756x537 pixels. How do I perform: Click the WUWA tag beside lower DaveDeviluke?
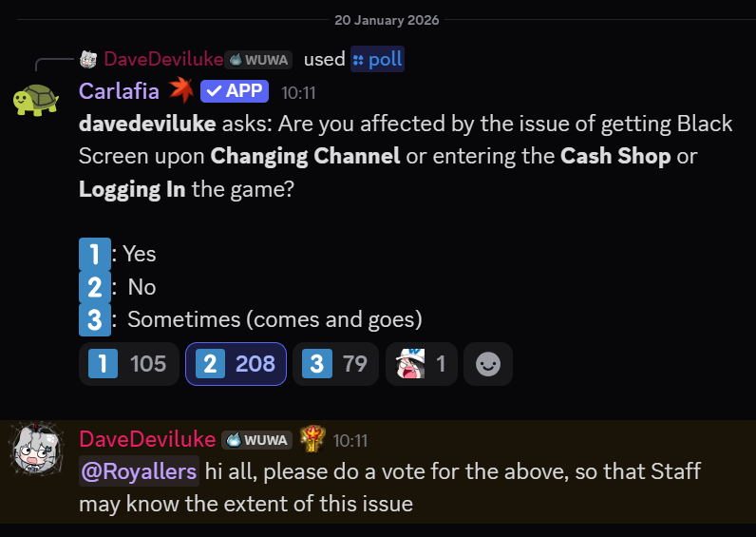[256, 440]
